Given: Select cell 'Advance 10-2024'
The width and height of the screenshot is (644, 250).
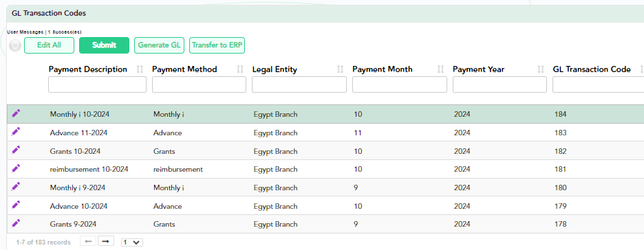Looking at the screenshot, I should [78, 206].
